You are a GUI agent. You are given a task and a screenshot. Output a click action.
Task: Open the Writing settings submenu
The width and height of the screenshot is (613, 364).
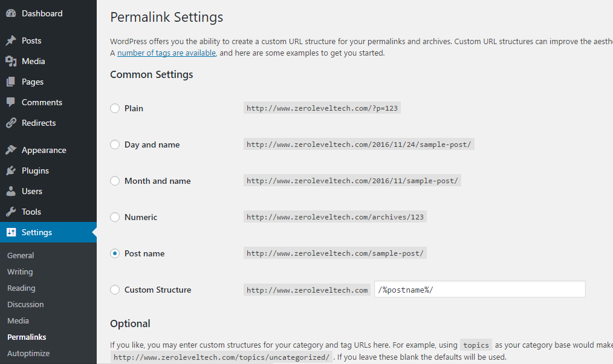tap(20, 271)
